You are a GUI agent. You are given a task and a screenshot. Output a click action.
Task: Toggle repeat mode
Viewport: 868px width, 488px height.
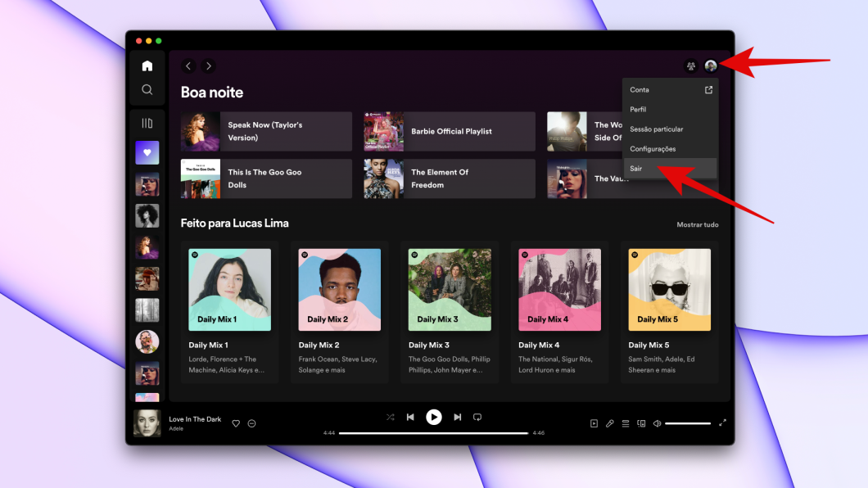(477, 418)
